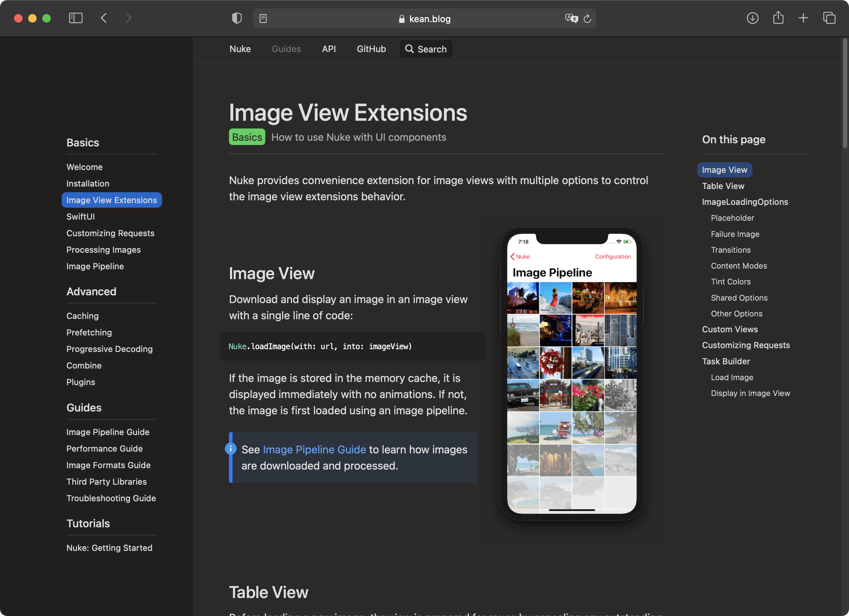Viewport: 849px width, 616px height.
Task: Jump to Other Options section
Action: point(736,314)
